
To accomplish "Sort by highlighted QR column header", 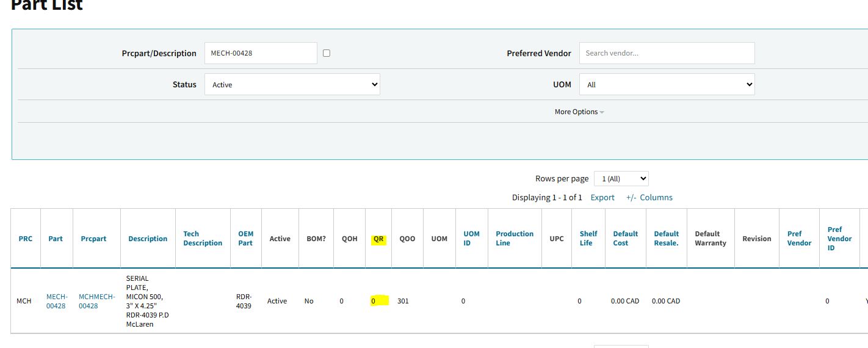I will click(378, 239).
